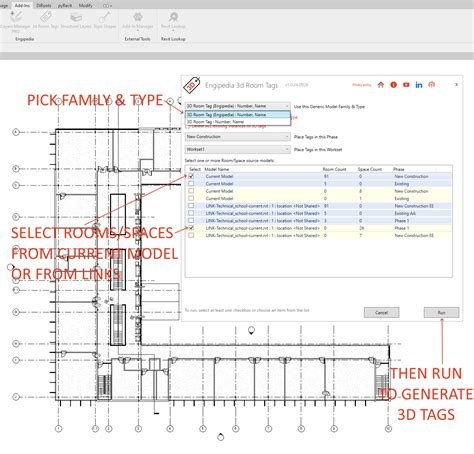Switch to the Modify ribbon tab

86,6
